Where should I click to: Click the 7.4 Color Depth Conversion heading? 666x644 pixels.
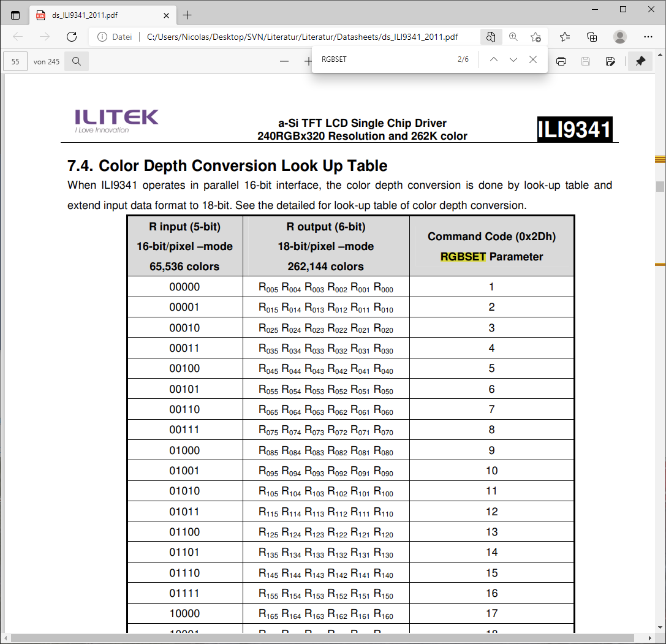(227, 165)
